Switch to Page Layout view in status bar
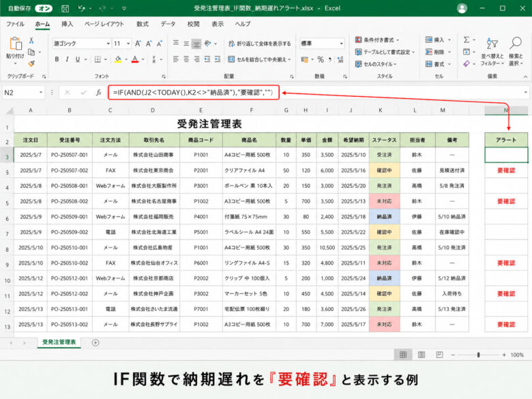532x399 pixels. click(421, 355)
